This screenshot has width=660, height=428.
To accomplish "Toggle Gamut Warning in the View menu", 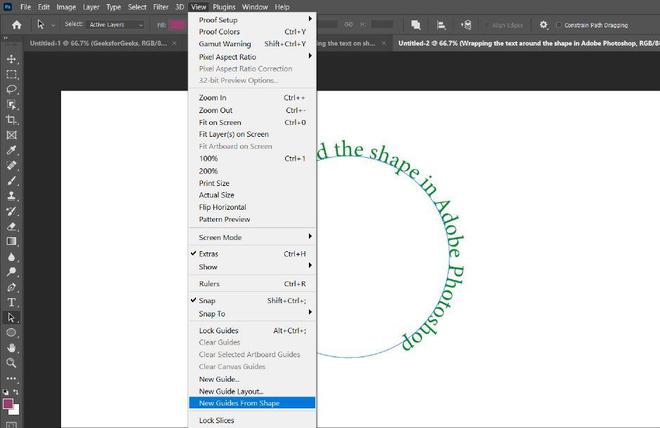I will point(252,44).
